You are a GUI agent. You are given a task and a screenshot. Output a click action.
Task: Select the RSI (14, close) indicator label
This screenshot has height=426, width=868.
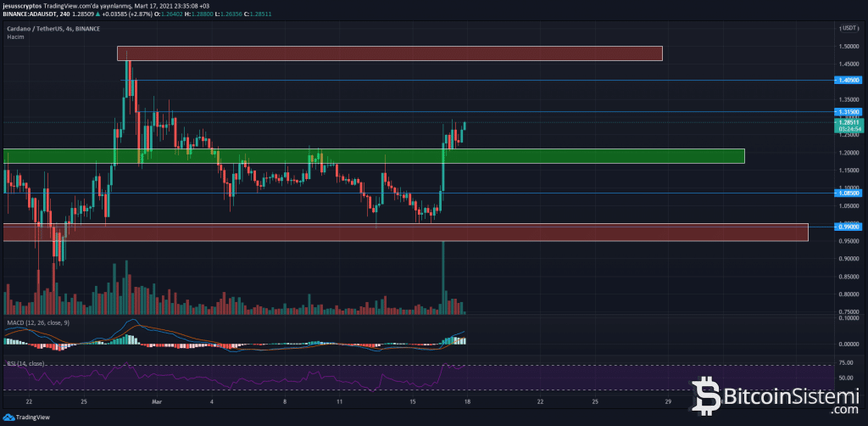point(25,362)
